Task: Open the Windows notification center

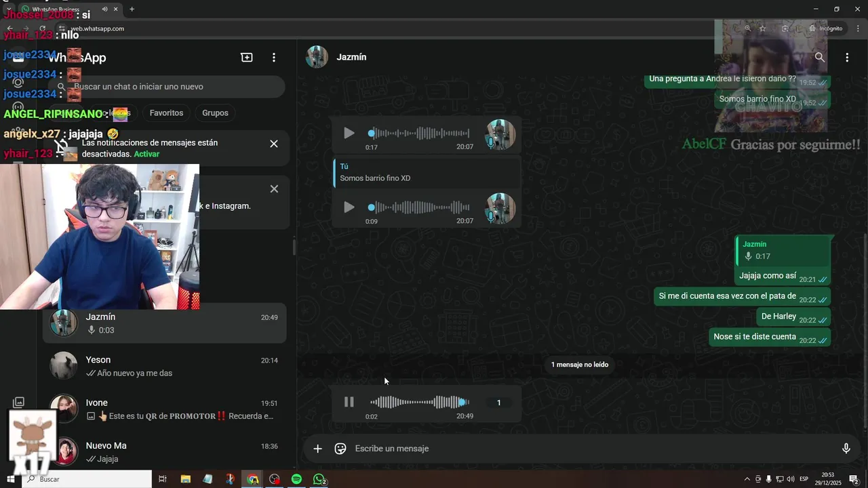Action: click(854, 479)
